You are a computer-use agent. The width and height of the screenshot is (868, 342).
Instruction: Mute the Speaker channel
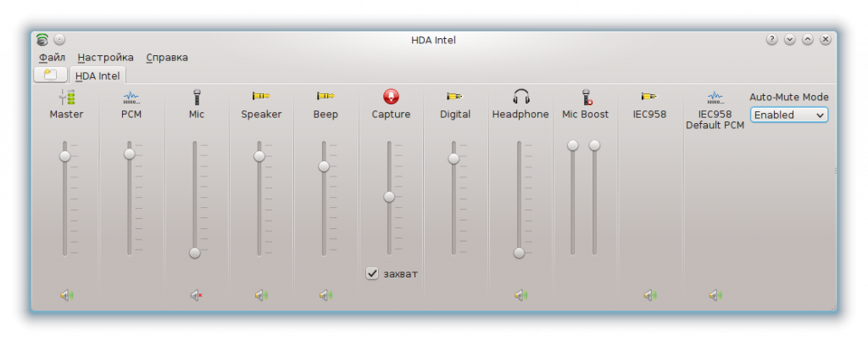tap(261, 295)
